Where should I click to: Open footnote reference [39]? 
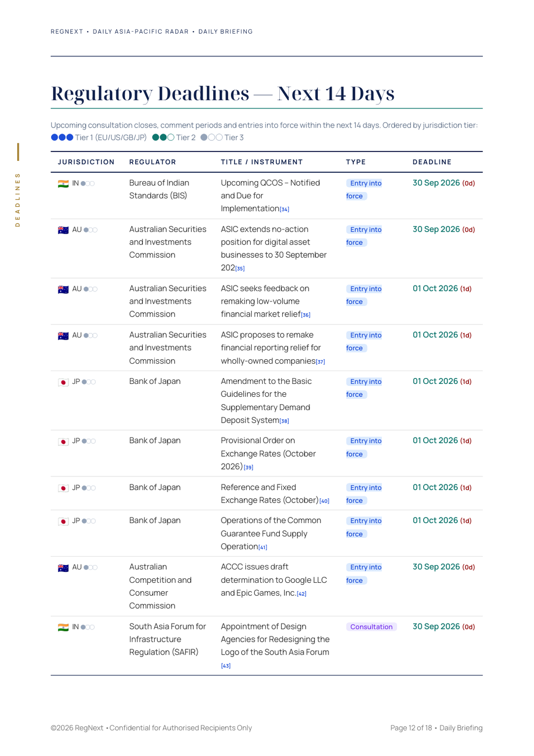(248, 468)
